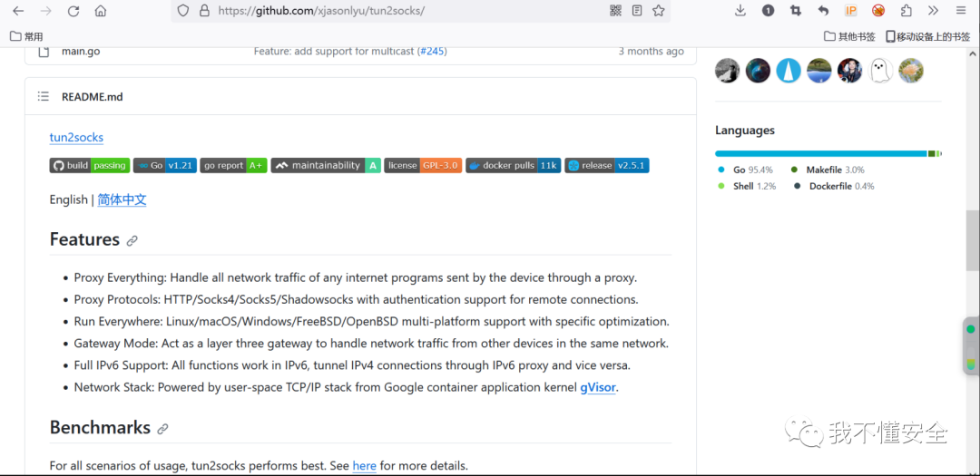Click the browser forward arrow

45,11
